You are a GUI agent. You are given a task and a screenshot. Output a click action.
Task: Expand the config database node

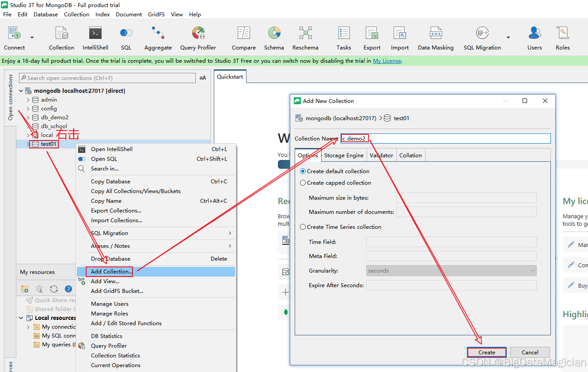click(x=28, y=109)
